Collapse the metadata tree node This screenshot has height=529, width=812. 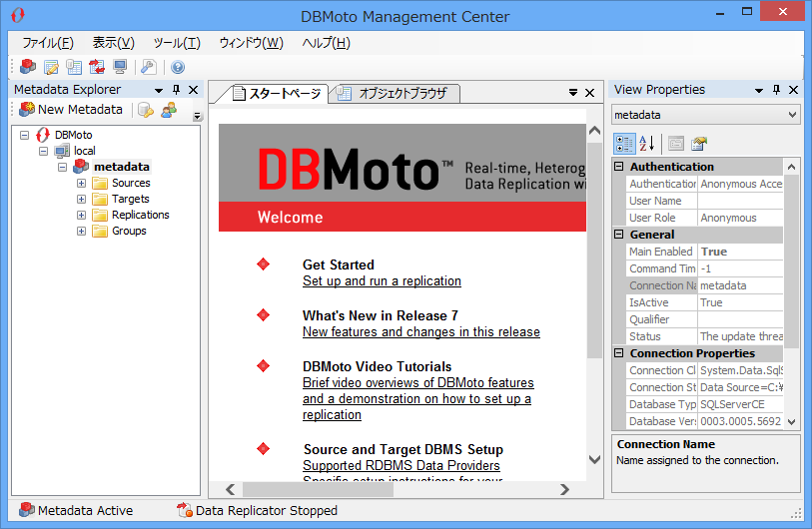tap(63, 168)
